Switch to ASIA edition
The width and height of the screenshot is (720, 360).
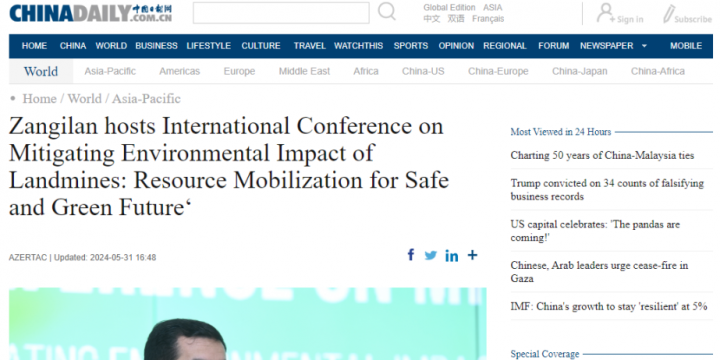coord(492,7)
